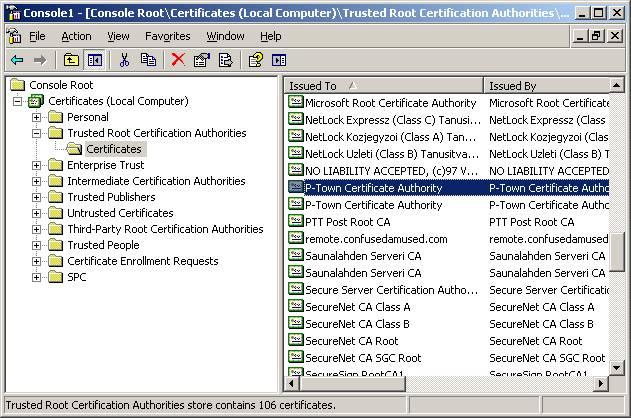Image resolution: width=631 pixels, height=418 pixels.
Task: Select first Saunalahden Serveri CA entry
Action: point(363,256)
